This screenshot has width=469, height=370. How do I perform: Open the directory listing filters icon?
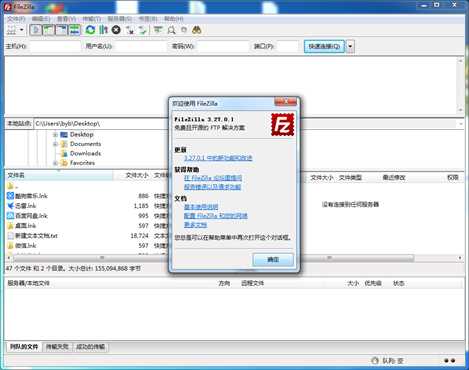[158, 30]
